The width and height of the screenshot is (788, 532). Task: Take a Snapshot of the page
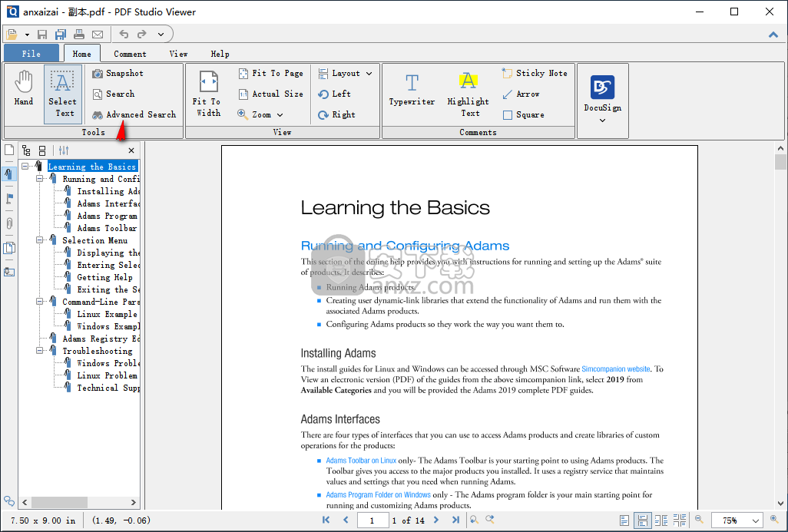(118, 74)
